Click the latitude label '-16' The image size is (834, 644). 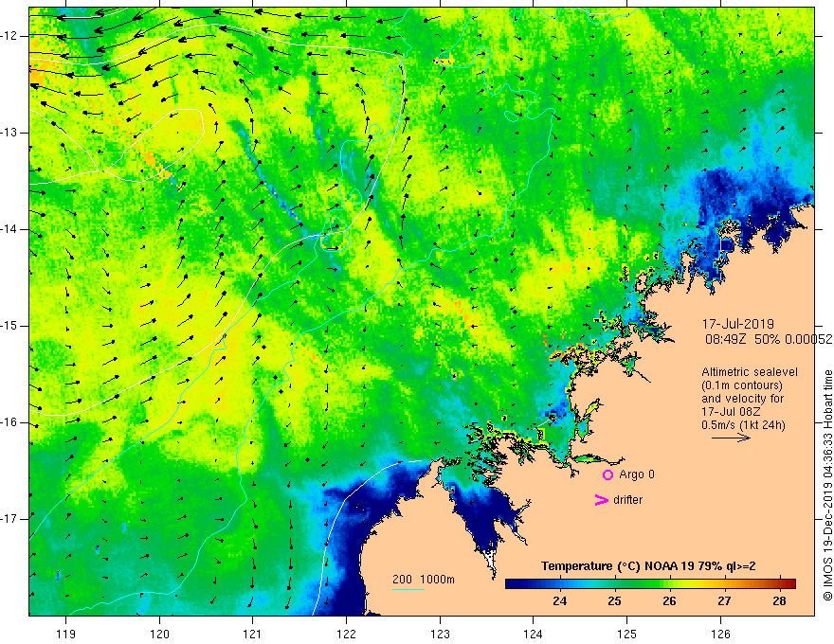click(9, 422)
